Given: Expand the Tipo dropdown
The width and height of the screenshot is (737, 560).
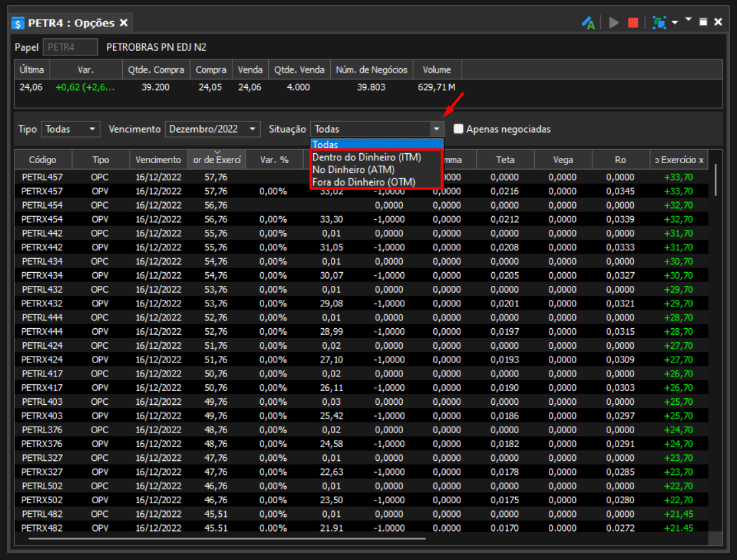Looking at the screenshot, I should [71, 129].
